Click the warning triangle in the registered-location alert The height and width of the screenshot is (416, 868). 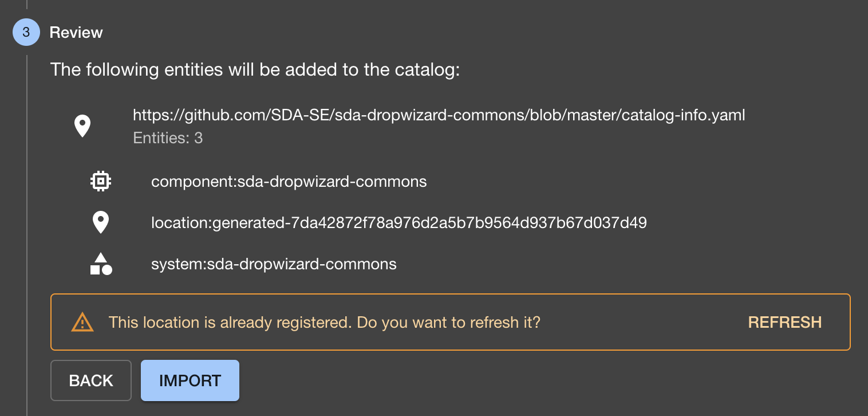click(82, 322)
